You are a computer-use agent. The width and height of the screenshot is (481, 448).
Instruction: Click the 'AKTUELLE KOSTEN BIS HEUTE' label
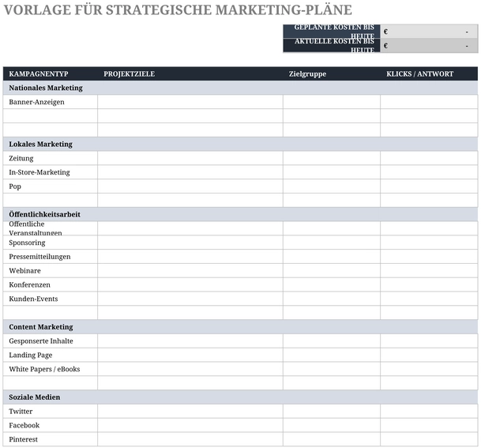(x=332, y=45)
